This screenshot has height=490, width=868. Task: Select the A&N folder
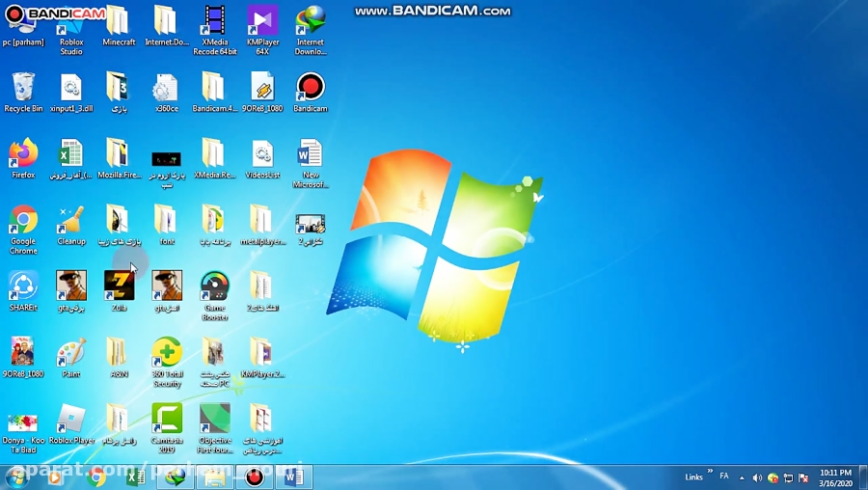coord(119,358)
